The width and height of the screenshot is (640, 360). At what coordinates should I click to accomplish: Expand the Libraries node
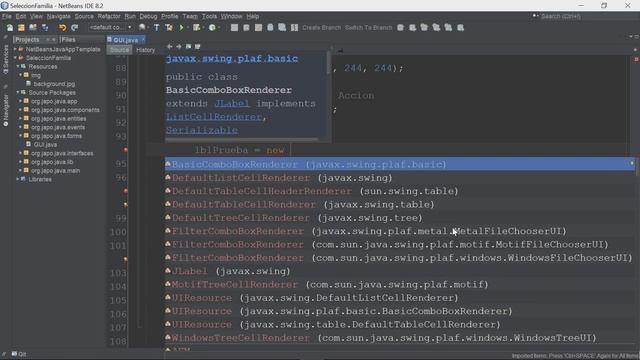point(18,179)
